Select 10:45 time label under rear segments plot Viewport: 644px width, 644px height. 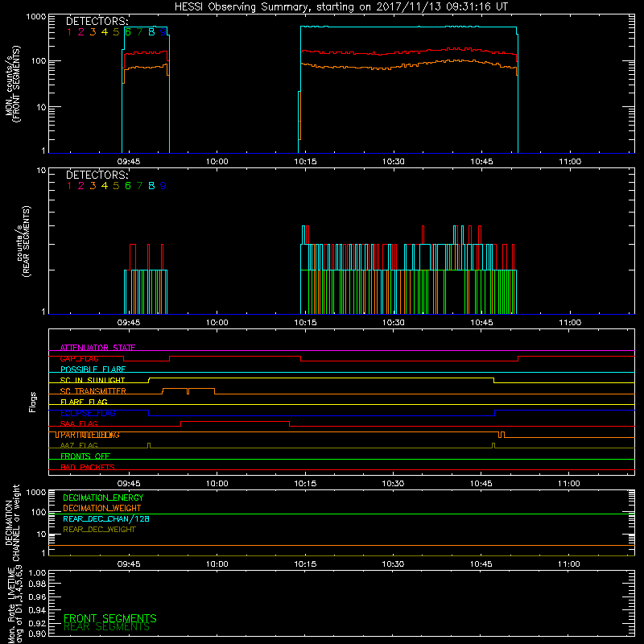coord(481,323)
